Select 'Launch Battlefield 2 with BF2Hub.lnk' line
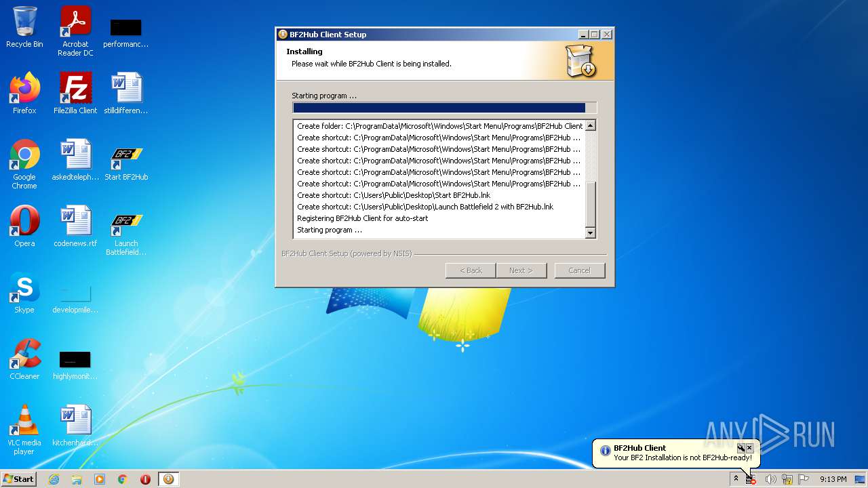 [425, 207]
